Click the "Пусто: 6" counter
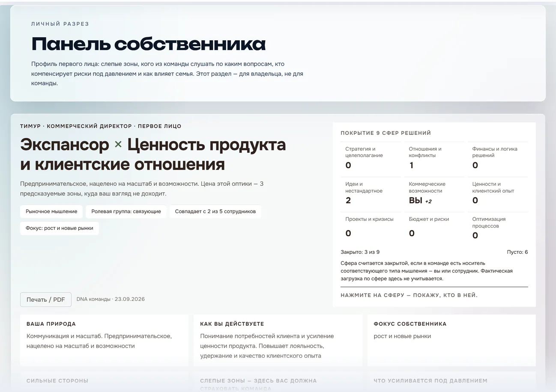The height and width of the screenshot is (392, 556). tap(517, 252)
